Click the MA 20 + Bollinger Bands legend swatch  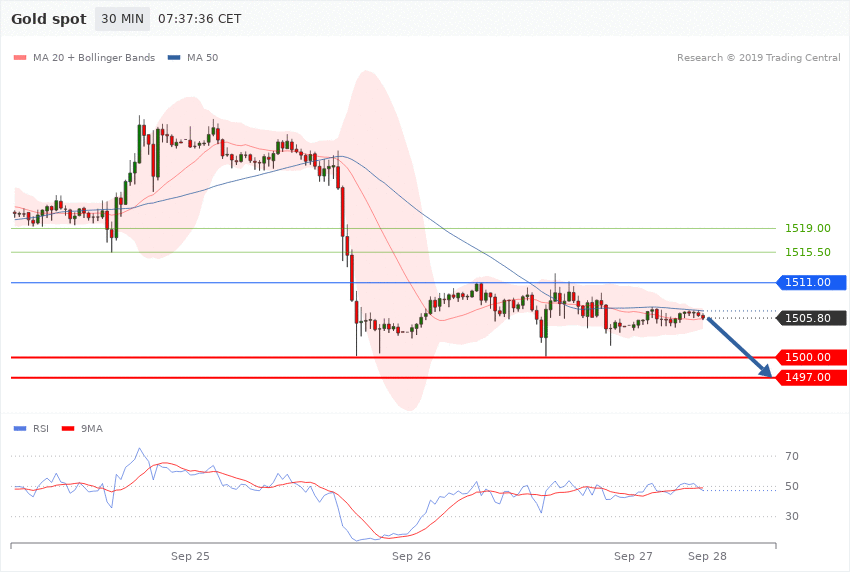coord(20,57)
